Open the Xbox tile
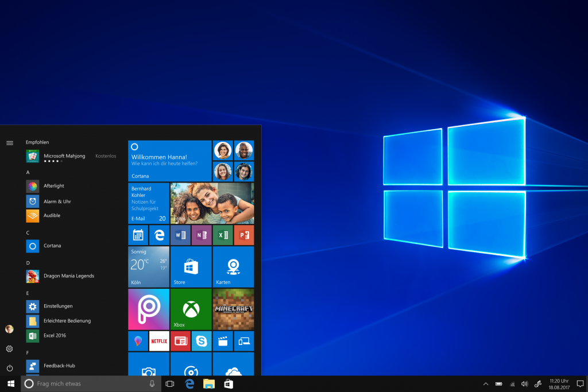The image size is (588, 392). (191, 309)
